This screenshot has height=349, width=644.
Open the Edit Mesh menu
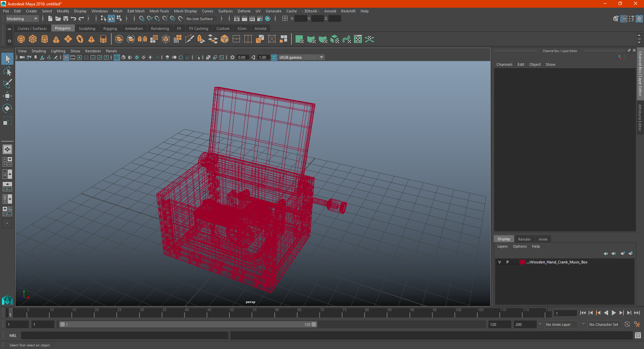pyautogui.click(x=136, y=11)
